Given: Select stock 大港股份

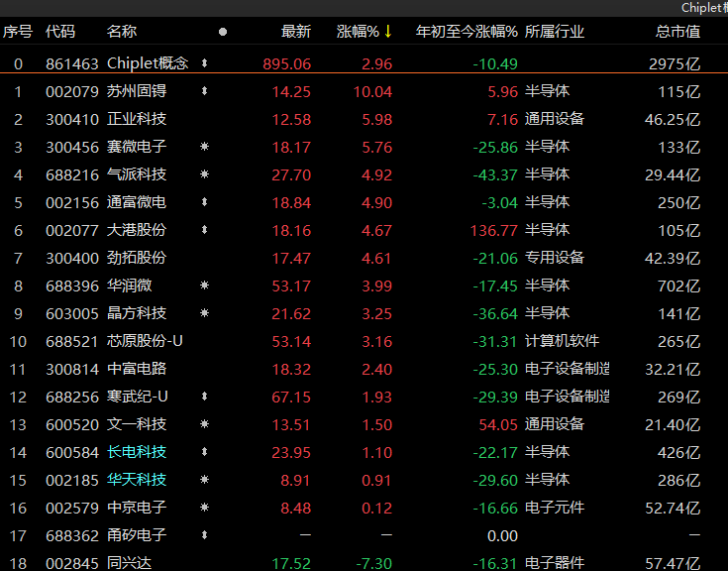Looking at the screenshot, I should click(x=137, y=230).
